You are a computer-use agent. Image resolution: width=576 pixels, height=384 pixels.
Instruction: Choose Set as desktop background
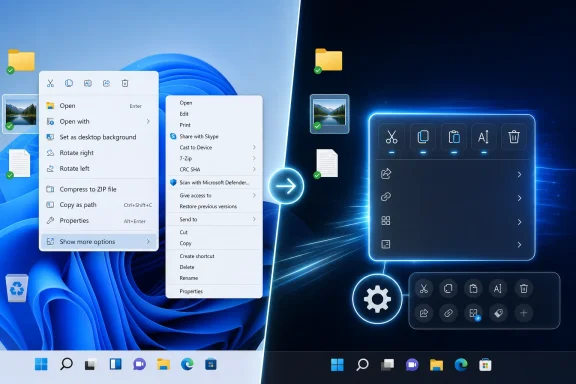pos(99,137)
